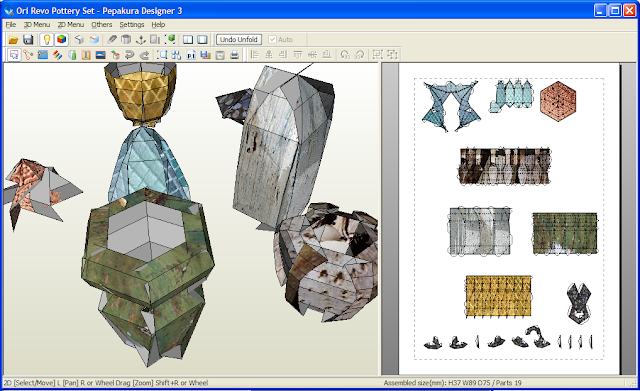Switch to the split two-pane window layout
The width and height of the screenshot is (640, 391).
click(188, 40)
